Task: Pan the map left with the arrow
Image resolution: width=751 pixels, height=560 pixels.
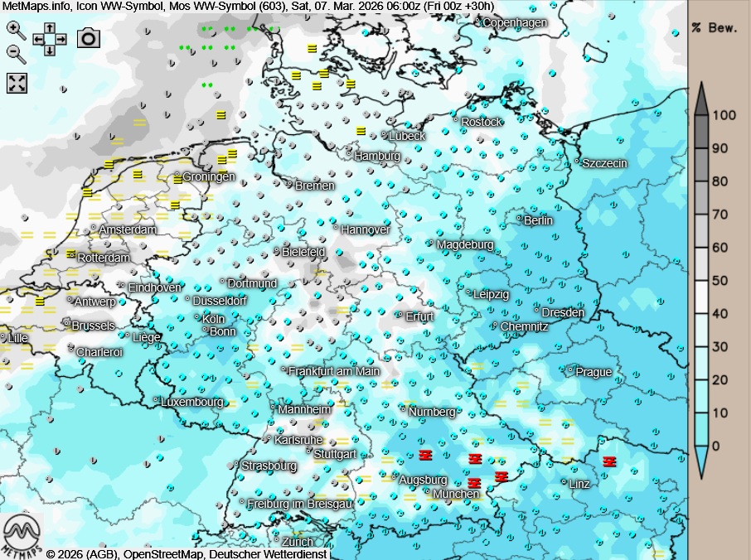Action: point(38,39)
